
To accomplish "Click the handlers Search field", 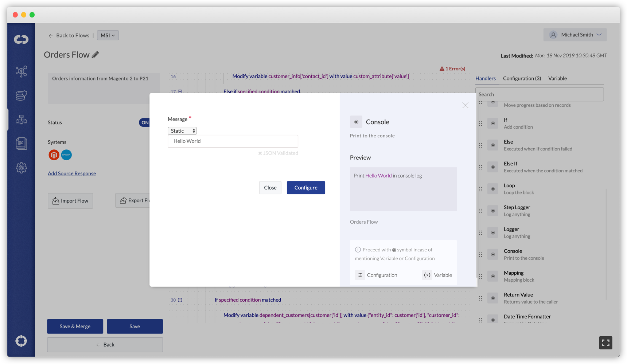I will click(x=540, y=94).
